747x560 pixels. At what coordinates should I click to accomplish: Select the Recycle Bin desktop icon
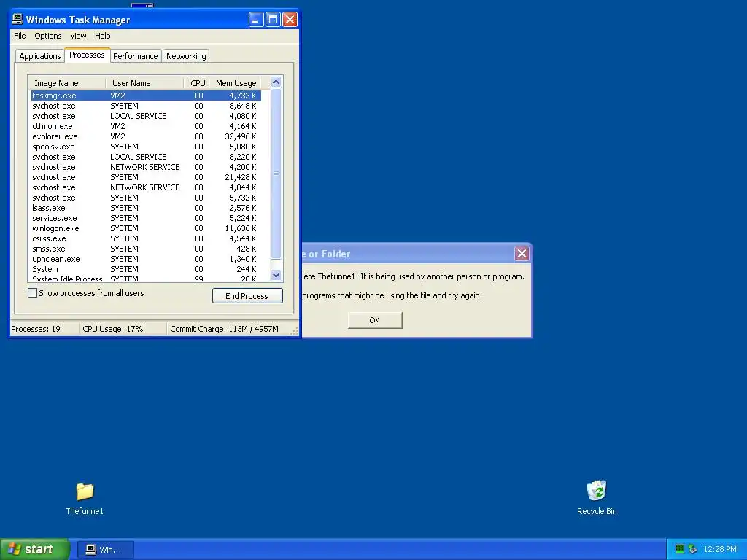click(x=597, y=491)
